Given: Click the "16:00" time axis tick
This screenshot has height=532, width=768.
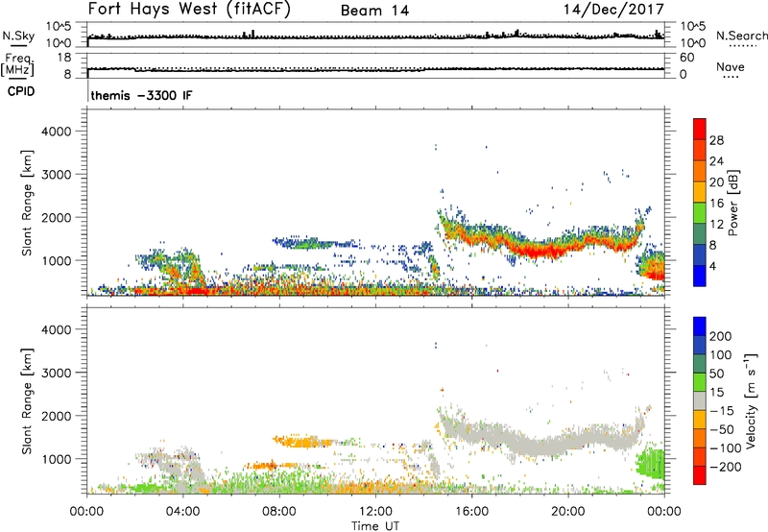Looking at the screenshot, I should [471, 512].
